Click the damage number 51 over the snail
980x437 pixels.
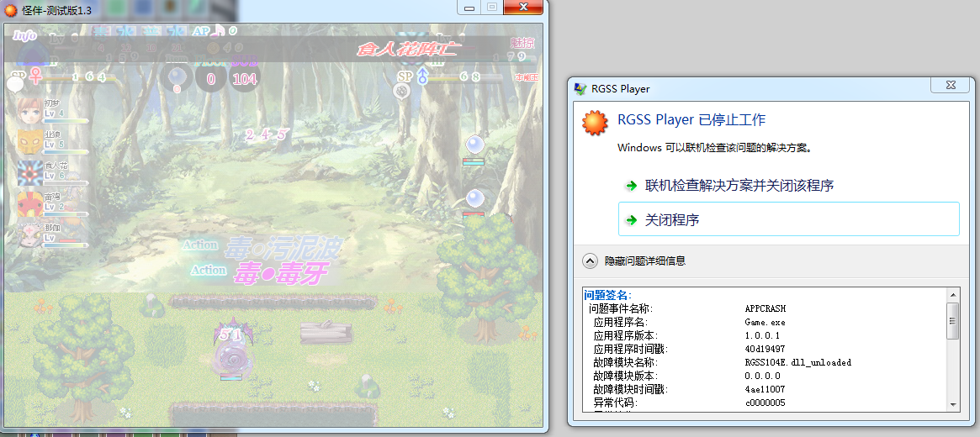click(230, 335)
